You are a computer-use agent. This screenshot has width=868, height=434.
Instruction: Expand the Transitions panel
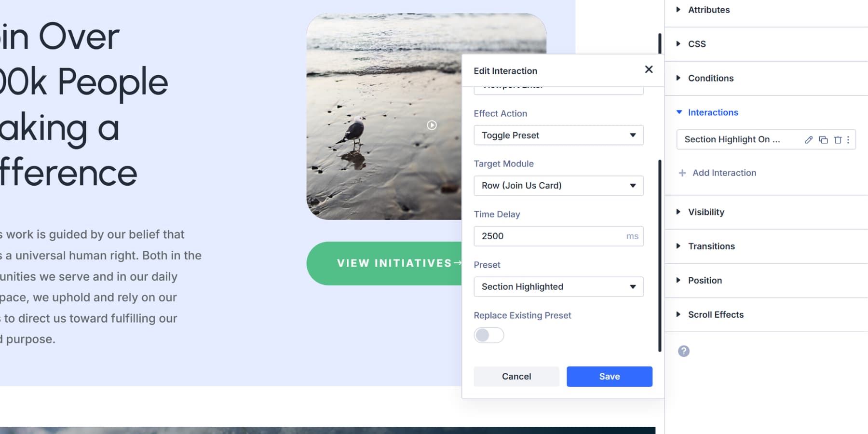coord(712,246)
